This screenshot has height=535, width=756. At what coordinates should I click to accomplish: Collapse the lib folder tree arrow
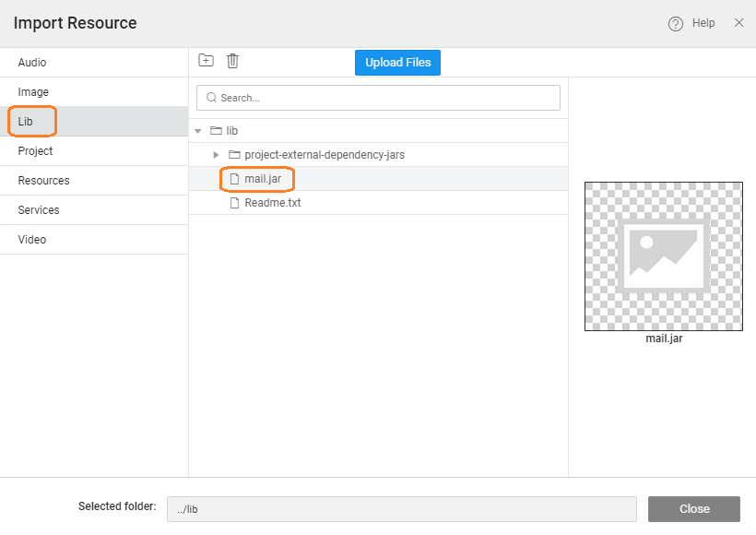tap(198, 131)
